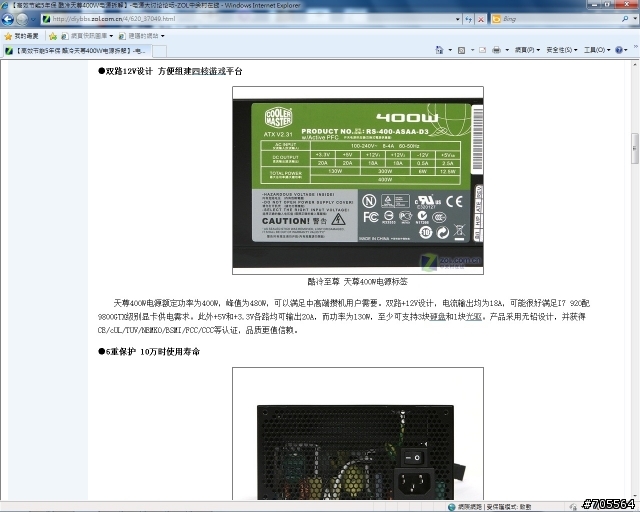Click the scrollbar down arrow
640x512 pixels.
635,496
